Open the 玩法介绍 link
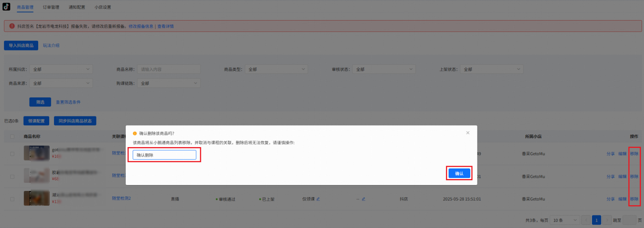Image resolution: width=644 pixels, height=228 pixels. click(x=51, y=45)
